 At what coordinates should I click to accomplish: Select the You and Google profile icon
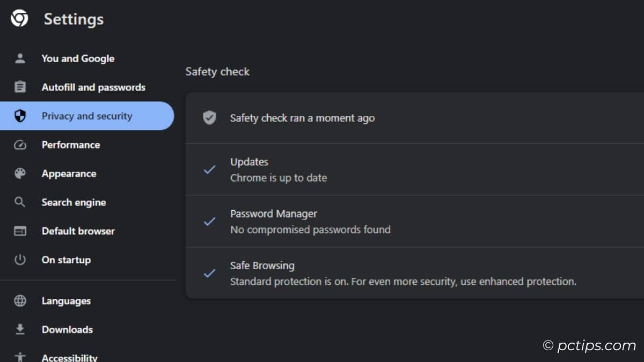(20, 58)
